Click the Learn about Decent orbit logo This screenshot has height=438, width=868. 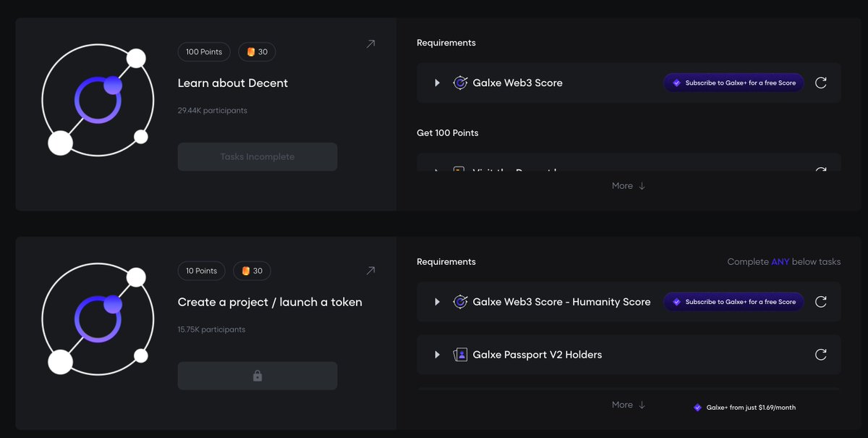pyautogui.click(x=97, y=101)
